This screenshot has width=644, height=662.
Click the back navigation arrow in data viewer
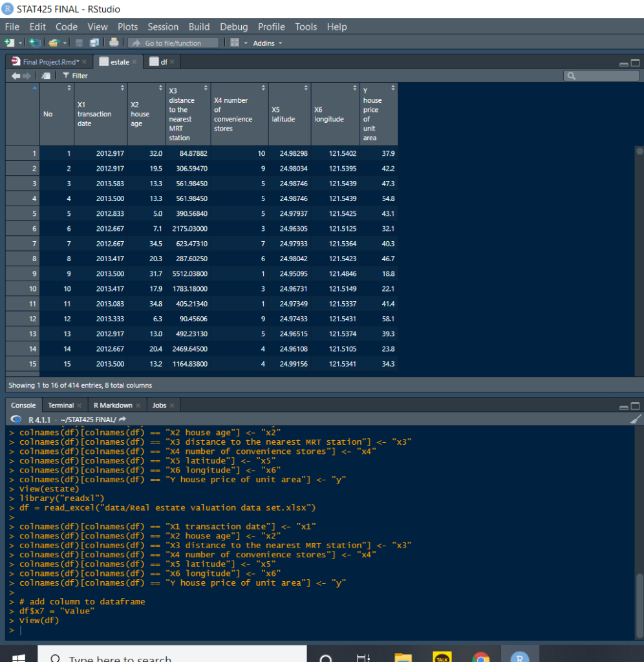16,76
